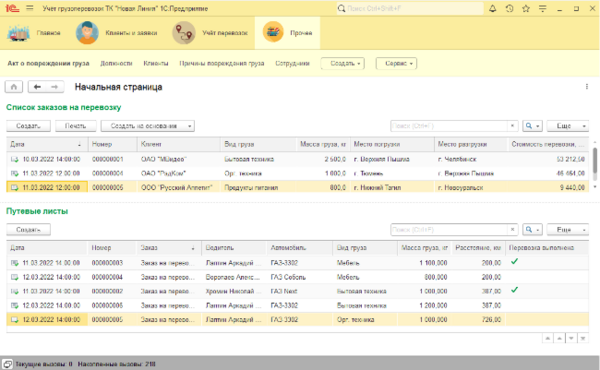Open the Учёт перевозок section
This screenshot has height=370, width=600.
(210, 33)
